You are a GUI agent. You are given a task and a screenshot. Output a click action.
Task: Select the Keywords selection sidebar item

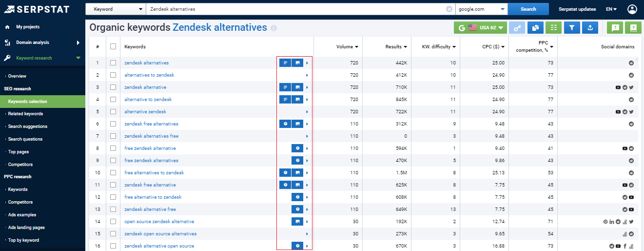(x=42, y=102)
